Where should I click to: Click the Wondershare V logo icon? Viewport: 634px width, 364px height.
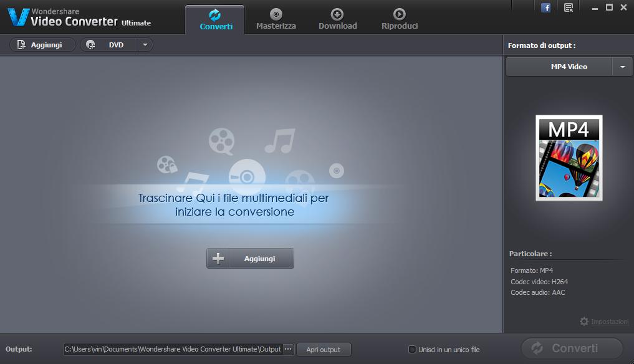(18, 17)
